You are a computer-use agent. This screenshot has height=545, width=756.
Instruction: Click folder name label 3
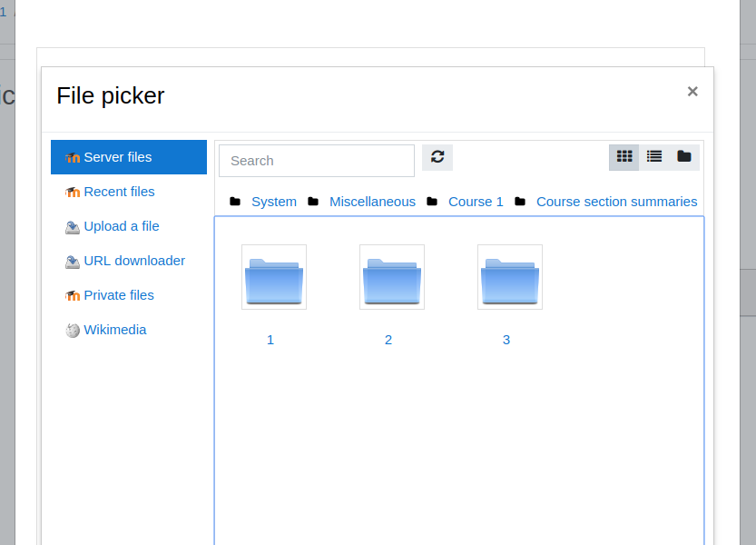(x=506, y=341)
